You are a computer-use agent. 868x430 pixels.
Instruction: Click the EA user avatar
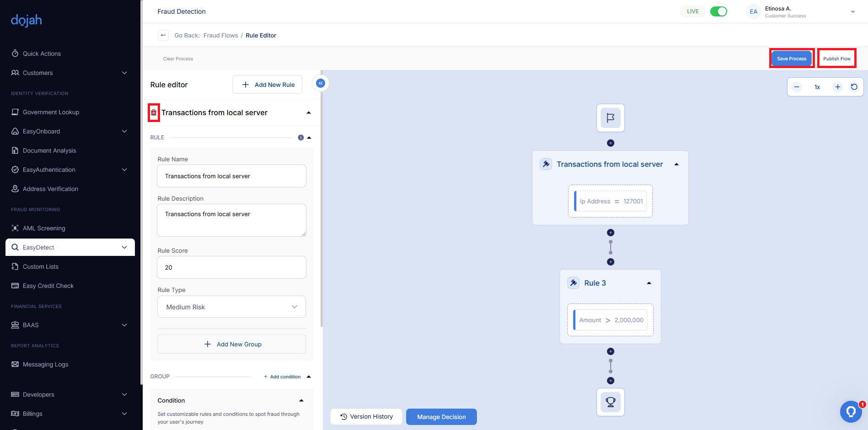pos(753,12)
